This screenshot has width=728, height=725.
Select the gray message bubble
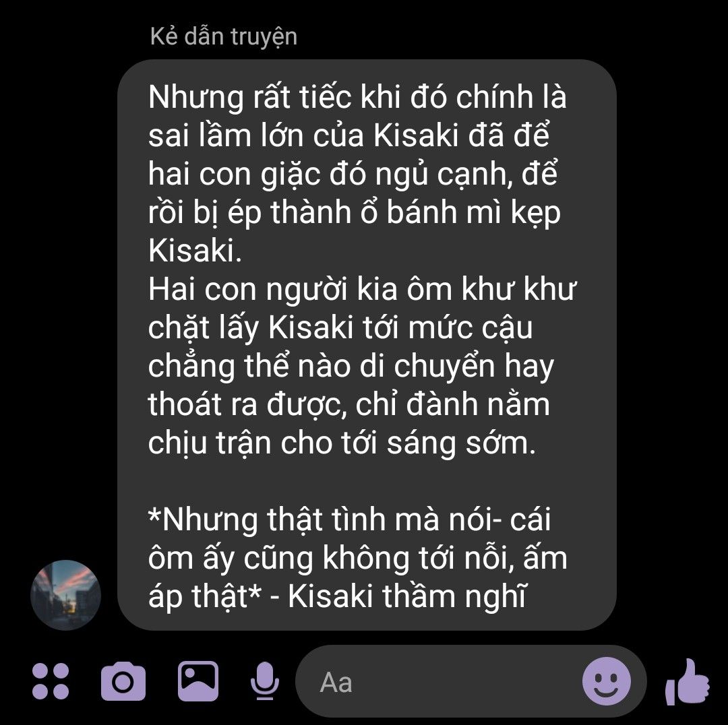click(367, 345)
